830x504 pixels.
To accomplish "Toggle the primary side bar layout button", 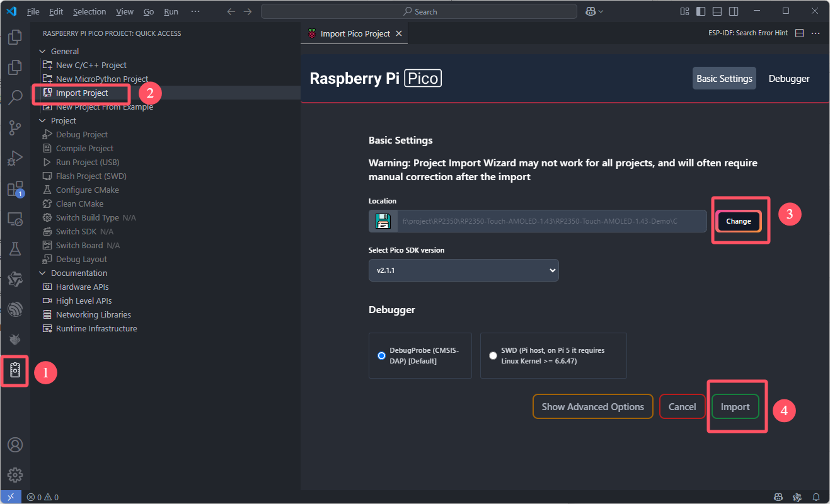I will (701, 11).
